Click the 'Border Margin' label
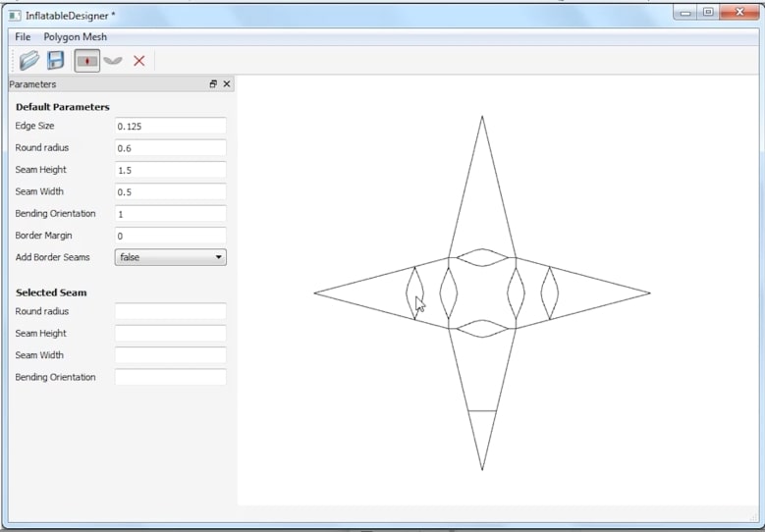Viewport: 765px width, 532px height. (x=43, y=235)
